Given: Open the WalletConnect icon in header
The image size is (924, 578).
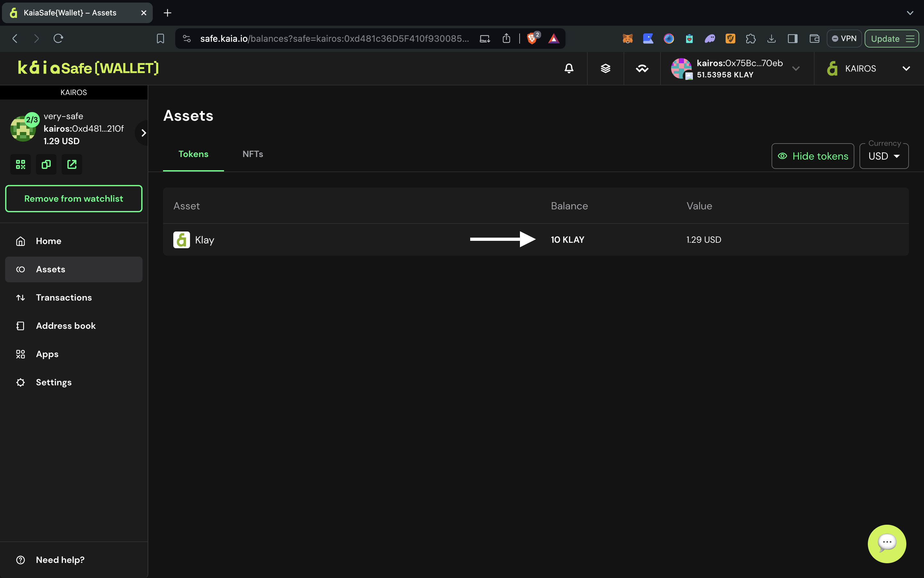Looking at the screenshot, I should coord(642,68).
